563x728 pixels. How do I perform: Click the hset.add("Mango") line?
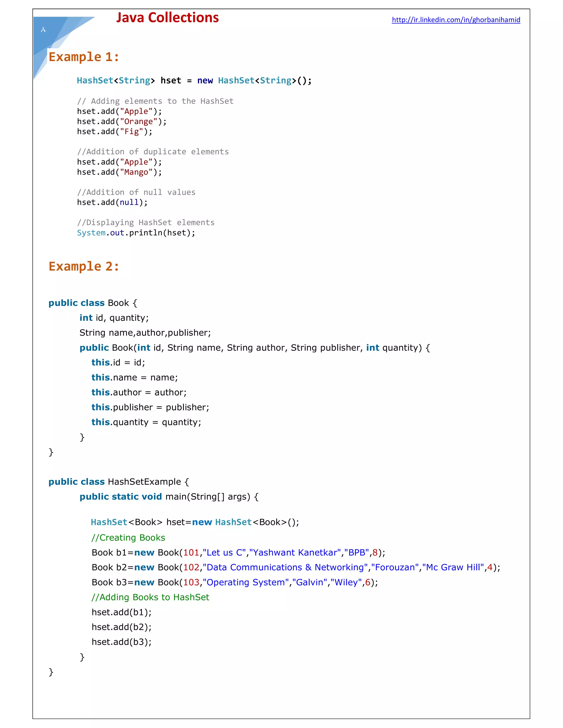pyautogui.click(x=119, y=172)
